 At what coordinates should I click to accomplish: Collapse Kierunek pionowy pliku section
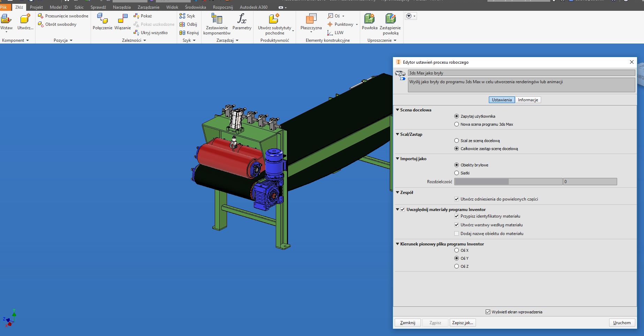[x=397, y=244]
